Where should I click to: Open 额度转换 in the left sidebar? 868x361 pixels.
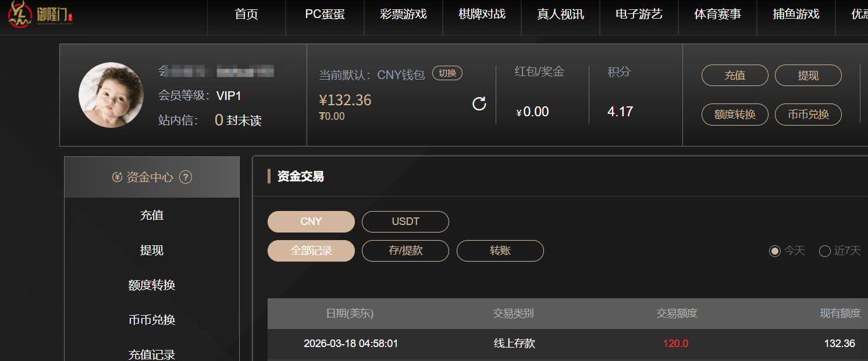coord(152,285)
